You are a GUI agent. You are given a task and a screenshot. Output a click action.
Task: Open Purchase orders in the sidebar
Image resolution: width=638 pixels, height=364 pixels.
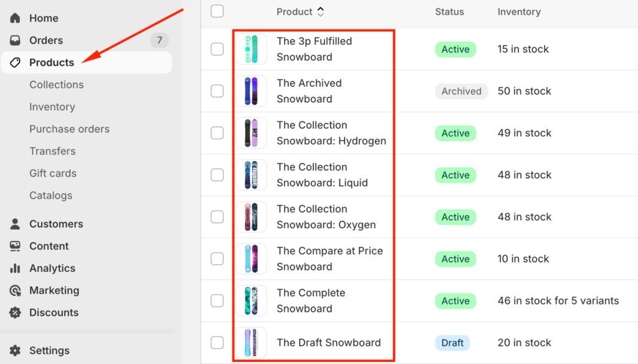pos(69,129)
